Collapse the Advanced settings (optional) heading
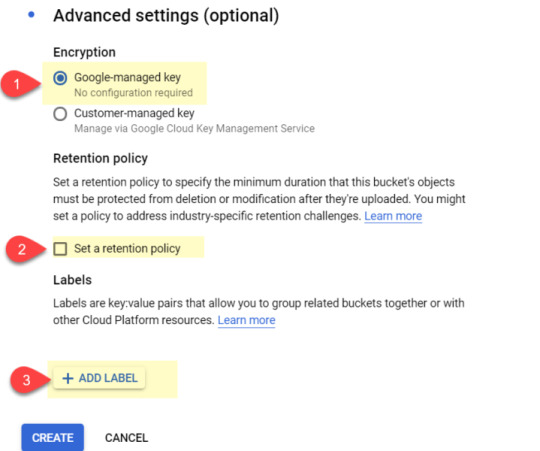The image size is (540, 451). (166, 15)
